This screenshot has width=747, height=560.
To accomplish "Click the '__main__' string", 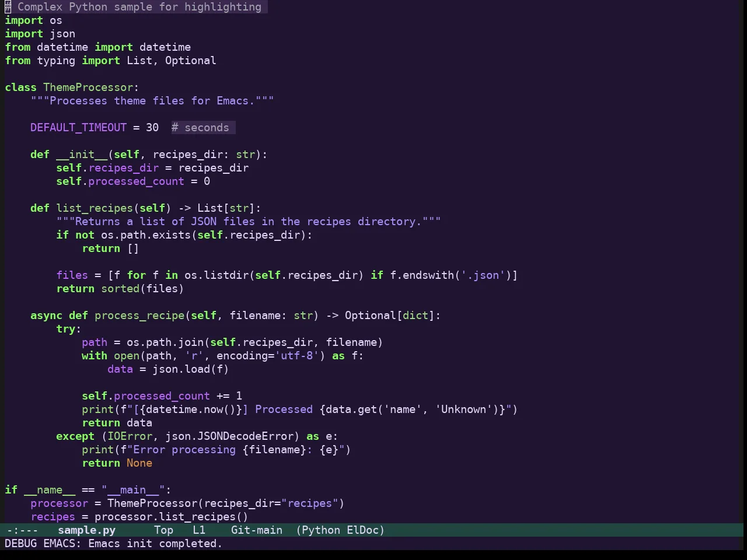I will coord(133,490).
